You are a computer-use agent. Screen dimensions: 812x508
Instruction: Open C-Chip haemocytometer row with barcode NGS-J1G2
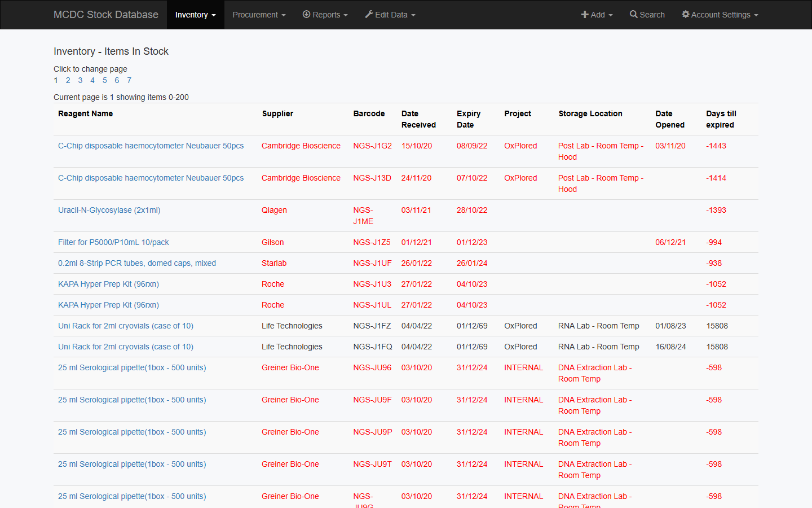pos(151,146)
